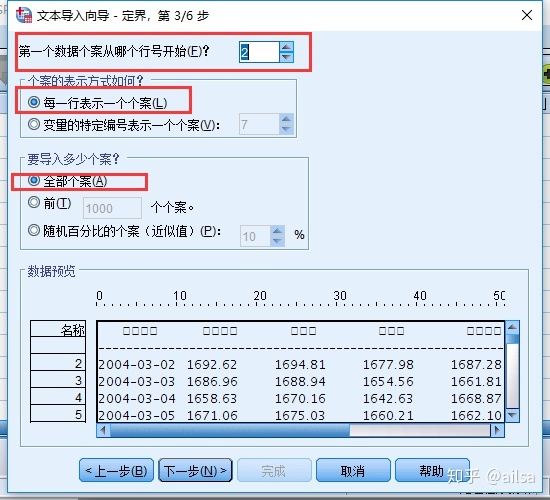Click preview value '1687.28'
Image resolution: width=550 pixels, height=500 pixels.
pos(476,365)
